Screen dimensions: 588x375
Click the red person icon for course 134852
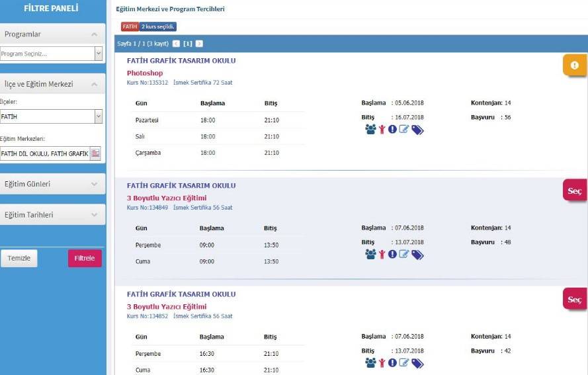(382, 362)
